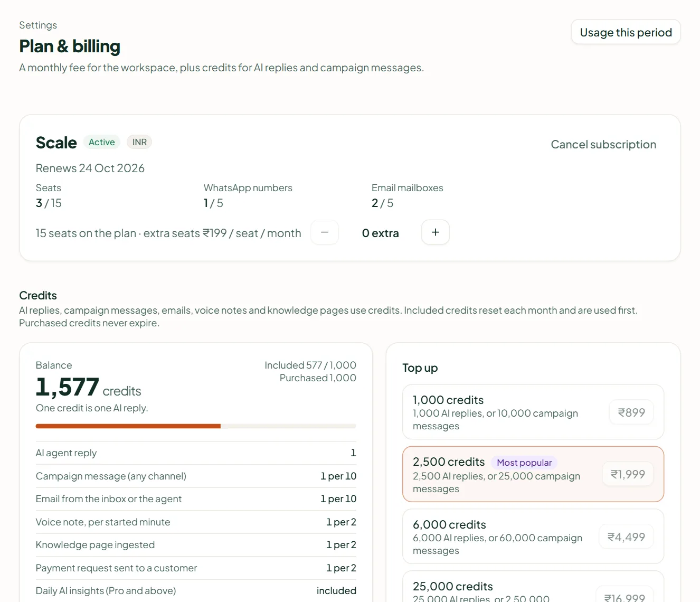Screen dimensions: 700x602
Task: Click the Credits section heading
Action: [x=38, y=296]
